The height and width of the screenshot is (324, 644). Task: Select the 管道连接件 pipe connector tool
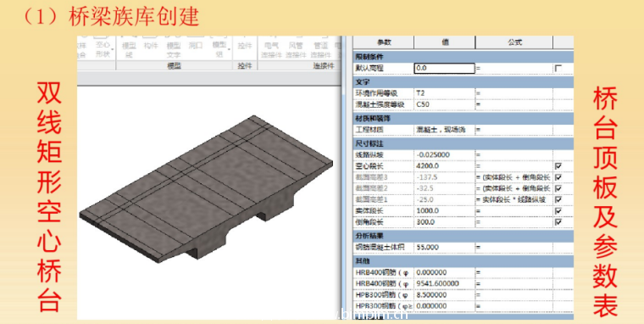(x=321, y=50)
